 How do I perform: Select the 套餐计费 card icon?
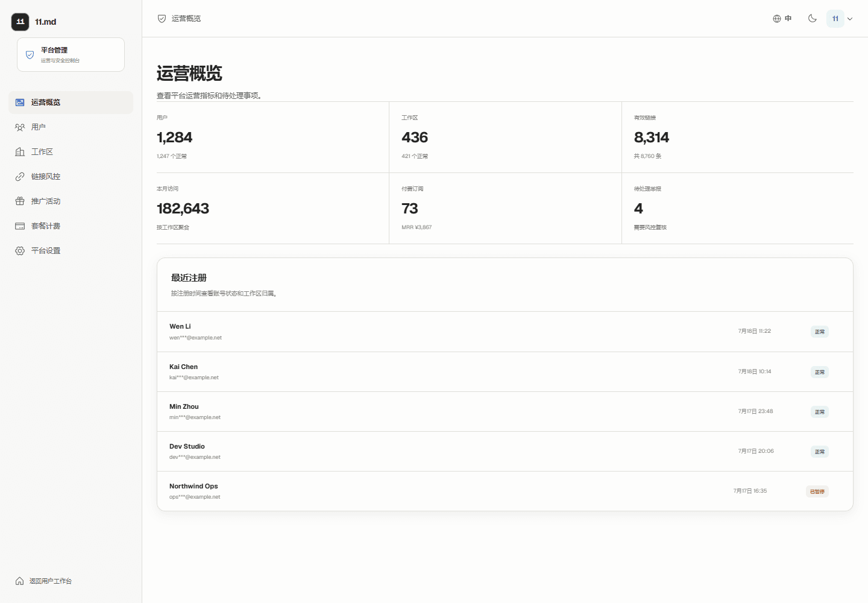20,226
